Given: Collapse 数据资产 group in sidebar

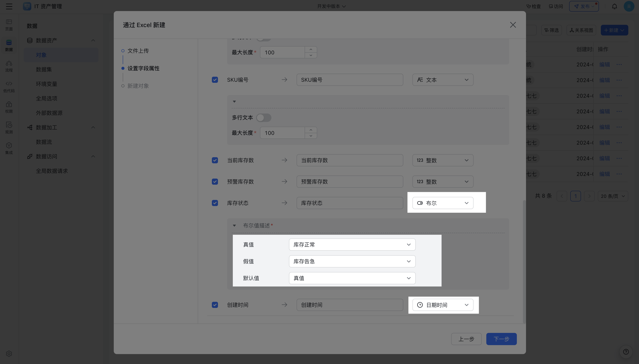Looking at the screenshot, I should pyautogui.click(x=93, y=40).
